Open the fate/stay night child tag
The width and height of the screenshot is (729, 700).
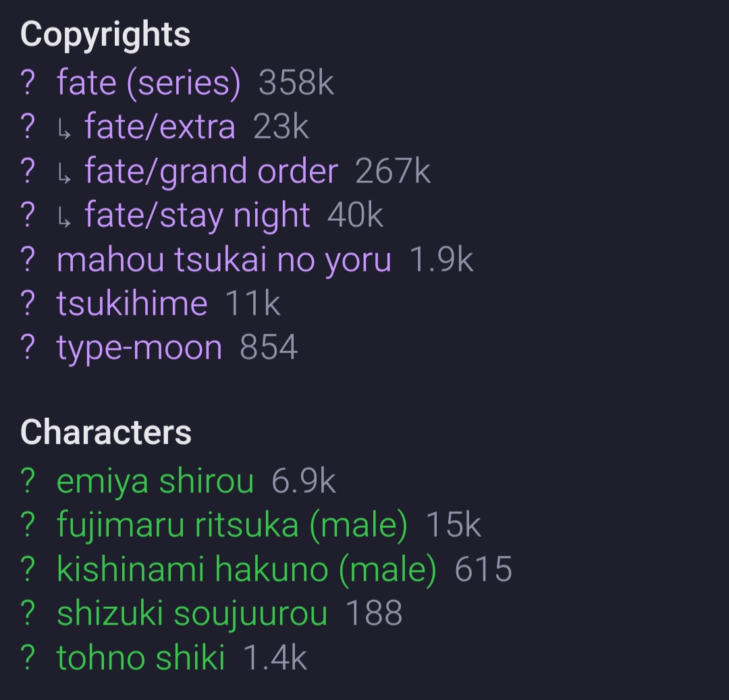197,216
